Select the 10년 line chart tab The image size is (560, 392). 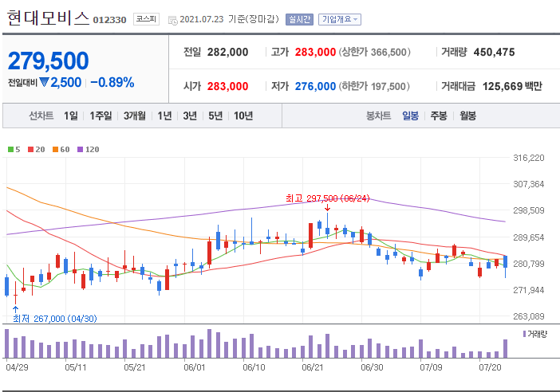click(243, 116)
